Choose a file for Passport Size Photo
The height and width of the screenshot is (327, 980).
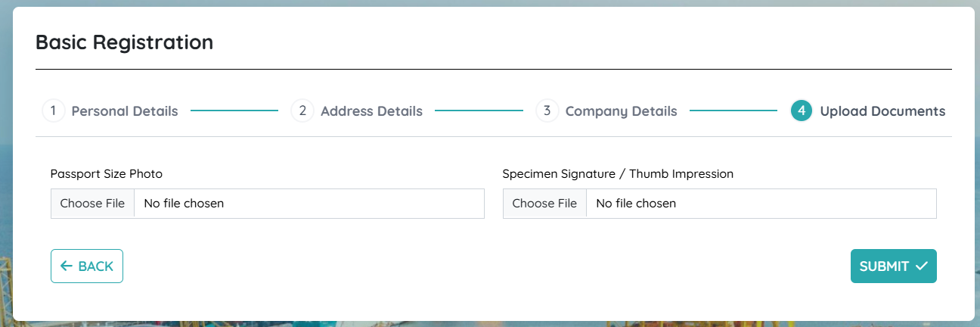pyautogui.click(x=92, y=204)
